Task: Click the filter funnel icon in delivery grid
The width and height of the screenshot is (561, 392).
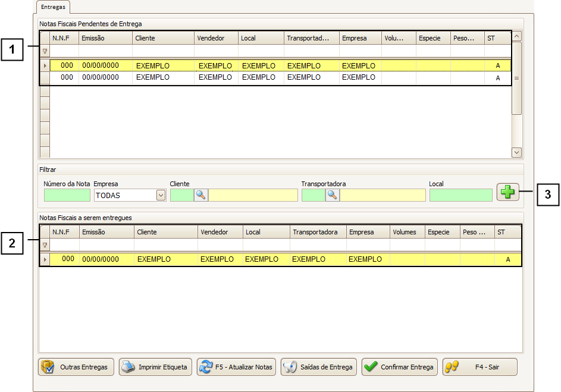Action: (45, 245)
